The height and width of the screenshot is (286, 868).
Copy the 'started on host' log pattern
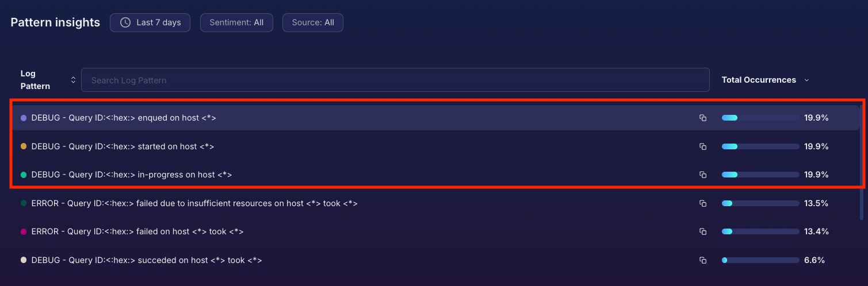(702, 146)
